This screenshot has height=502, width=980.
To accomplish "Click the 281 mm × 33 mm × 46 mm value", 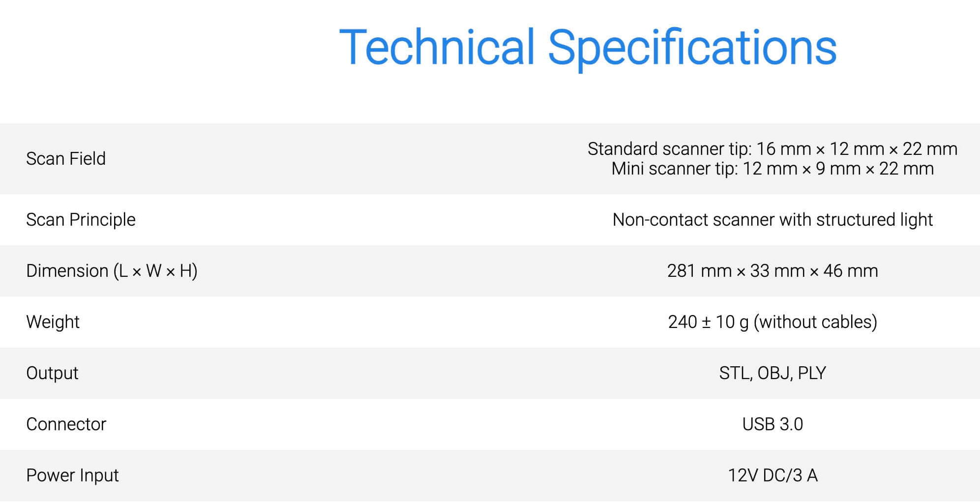I will pyautogui.click(x=772, y=271).
